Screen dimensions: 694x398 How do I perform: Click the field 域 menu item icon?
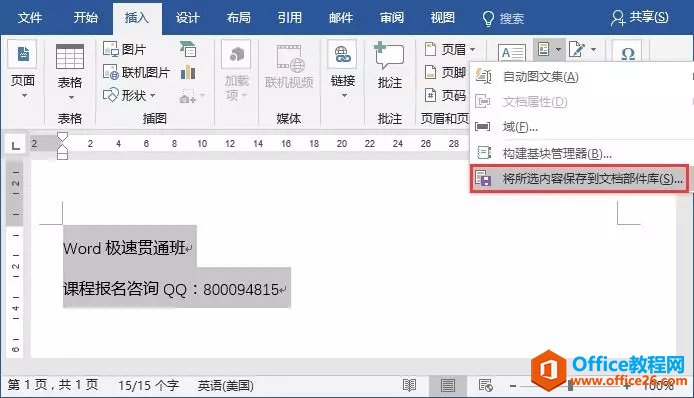coord(482,127)
